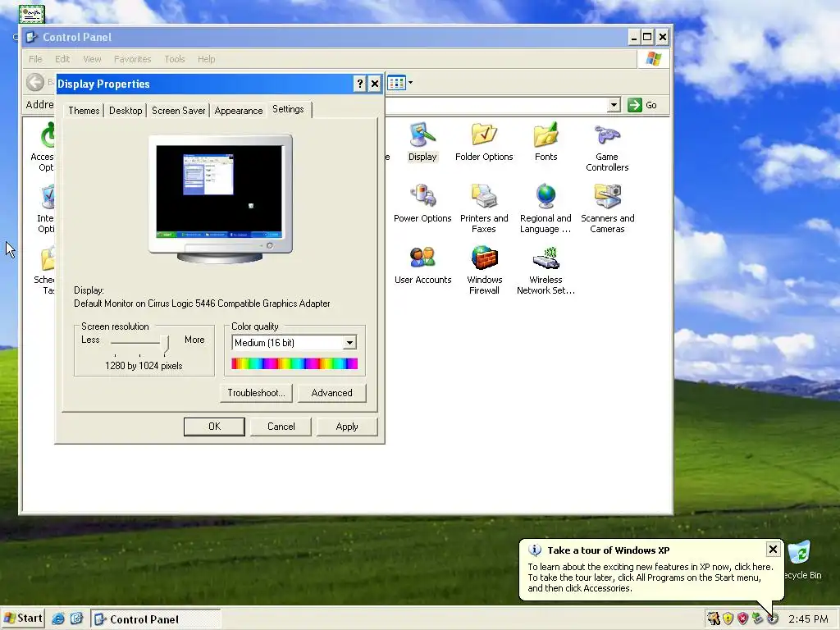Confirm with the OK button
The image size is (840, 630).
coord(214,427)
